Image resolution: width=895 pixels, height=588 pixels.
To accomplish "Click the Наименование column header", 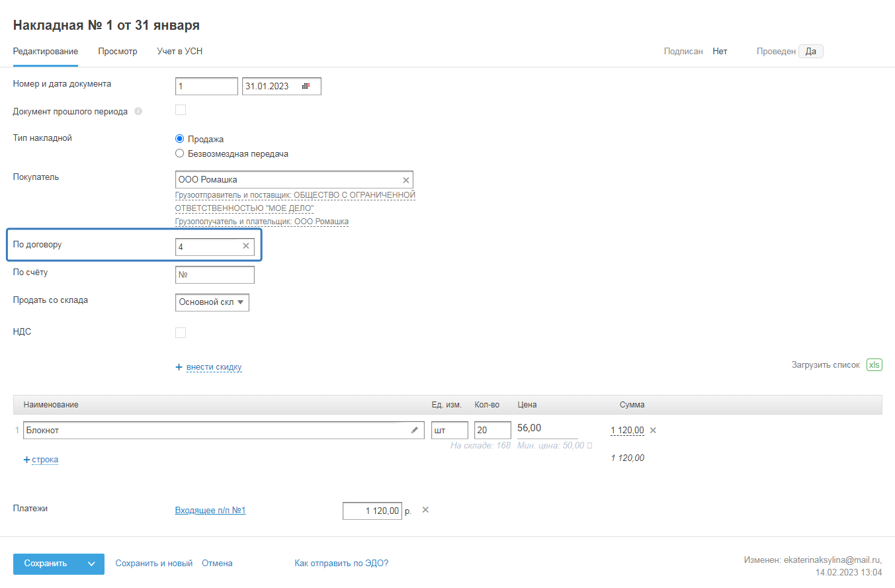I will click(51, 405).
